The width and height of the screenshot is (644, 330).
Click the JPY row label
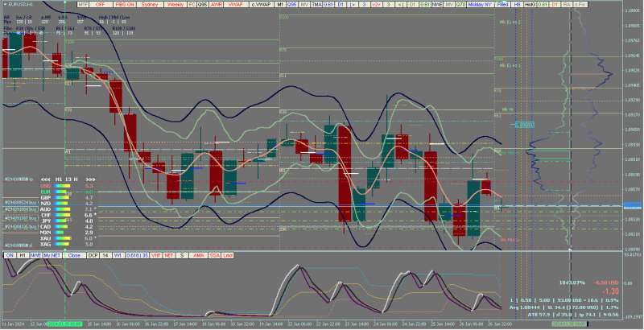(46, 221)
